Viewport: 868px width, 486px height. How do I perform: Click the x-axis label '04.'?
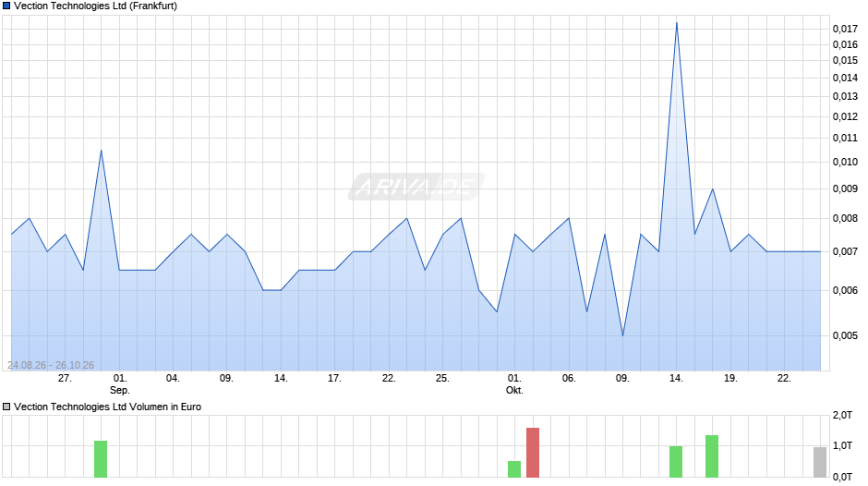173,378
